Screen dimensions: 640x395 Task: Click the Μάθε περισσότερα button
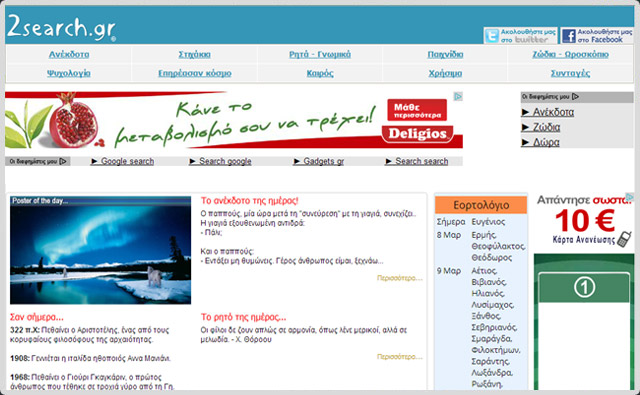(x=417, y=110)
